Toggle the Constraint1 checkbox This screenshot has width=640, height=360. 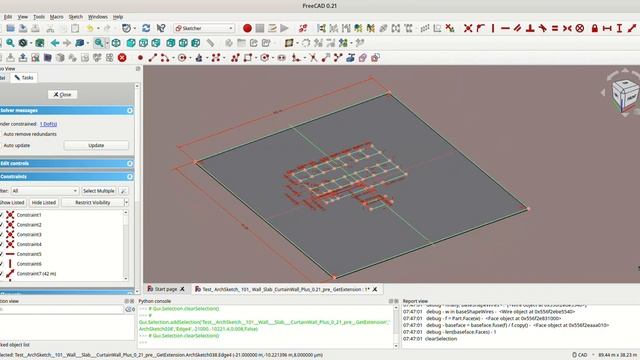(1, 215)
